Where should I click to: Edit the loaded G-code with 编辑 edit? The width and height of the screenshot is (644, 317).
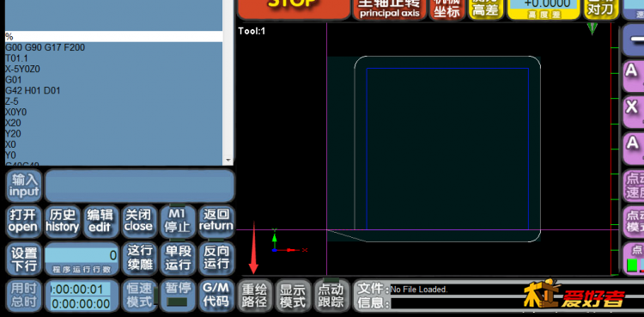tap(100, 221)
